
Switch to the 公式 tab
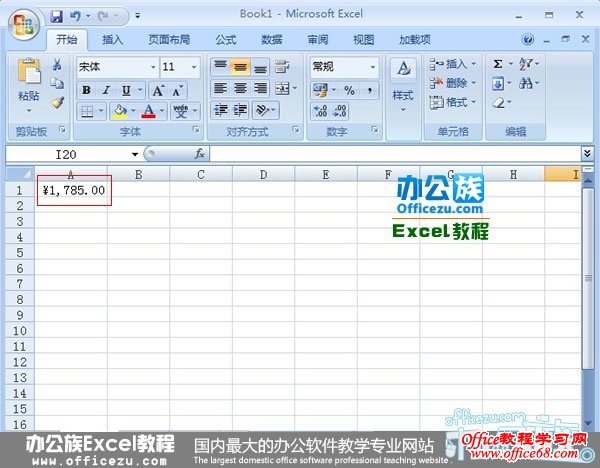tap(226, 39)
